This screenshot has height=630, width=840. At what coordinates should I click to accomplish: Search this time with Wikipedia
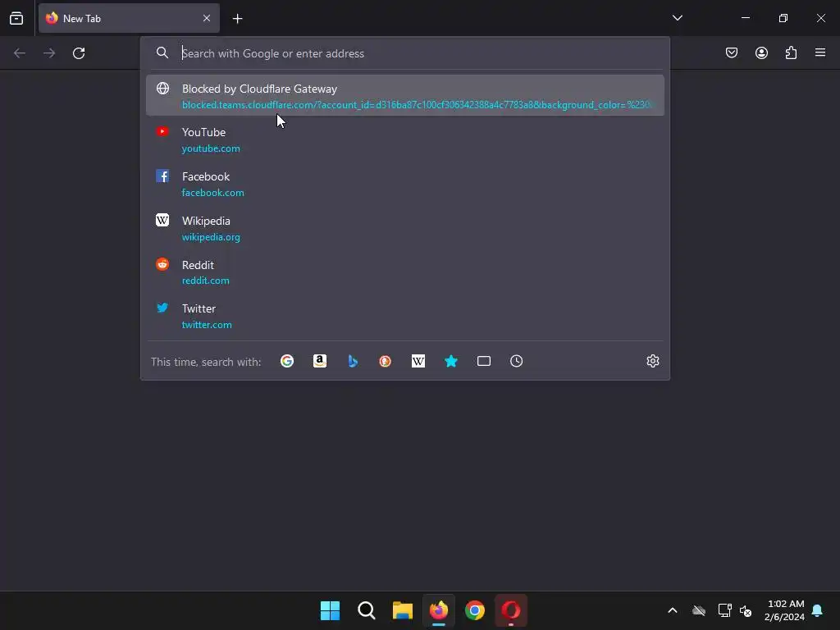pos(418,361)
